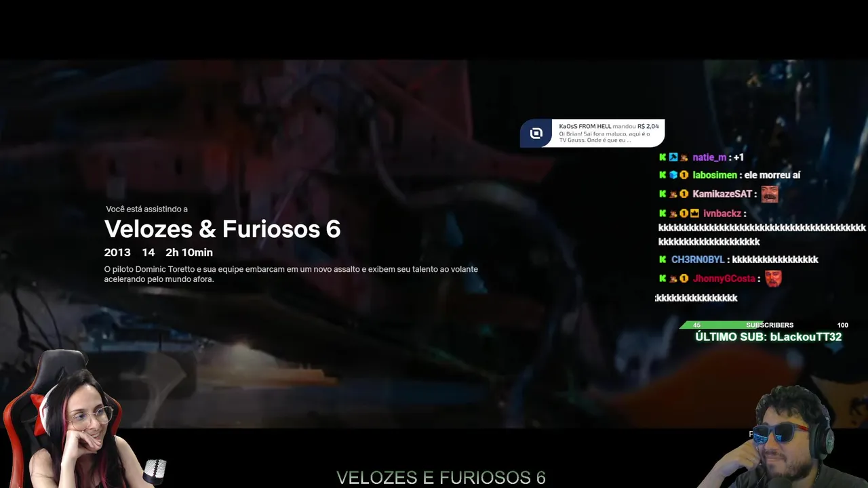Click the face emote posted by KamikazeSAT
The height and width of the screenshot is (488, 868).
(770, 194)
